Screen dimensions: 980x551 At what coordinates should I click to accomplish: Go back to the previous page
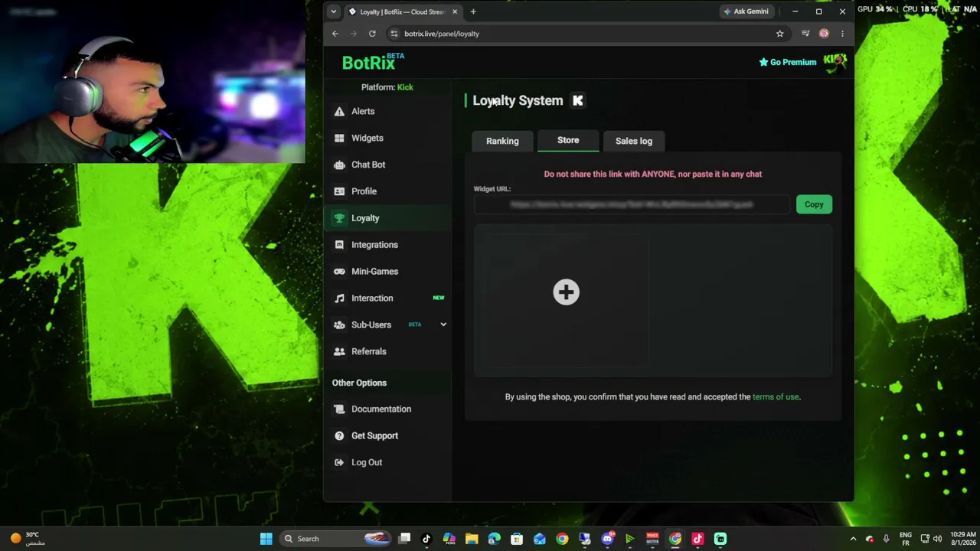point(335,34)
